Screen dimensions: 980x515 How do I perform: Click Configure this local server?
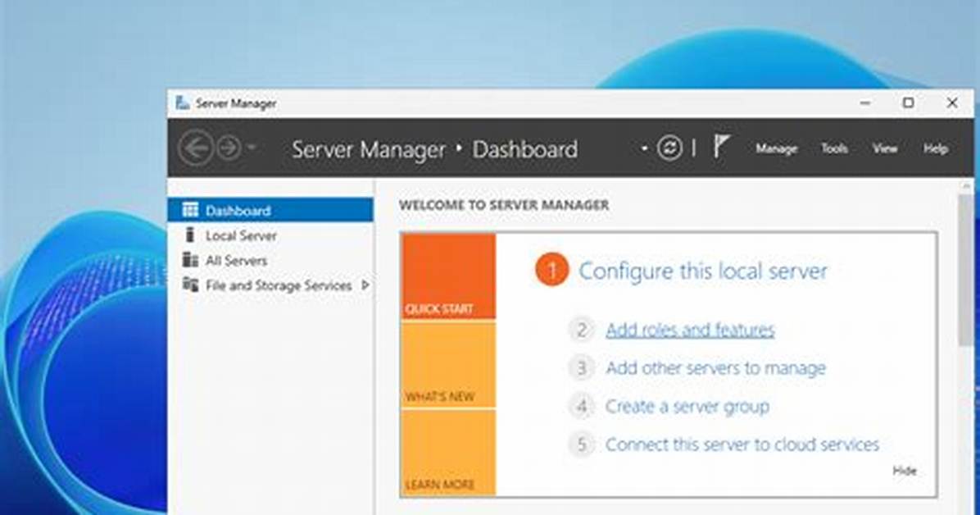coord(702,271)
